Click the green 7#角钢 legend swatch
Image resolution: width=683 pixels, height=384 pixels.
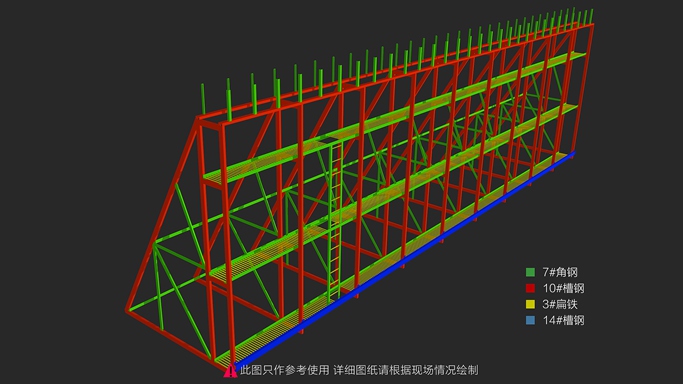click(530, 273)
